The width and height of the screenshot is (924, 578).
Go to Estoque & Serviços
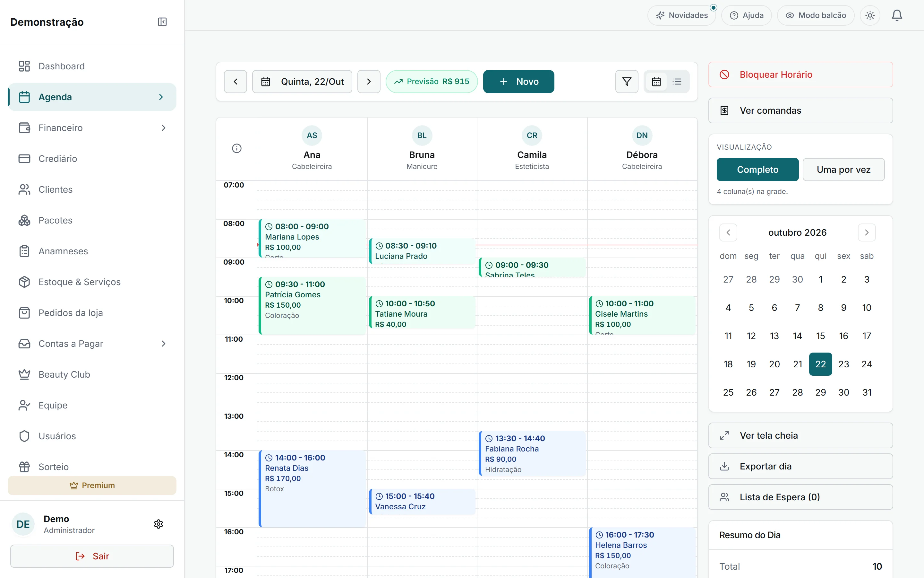pyautogui.click(x=92, y=282)
